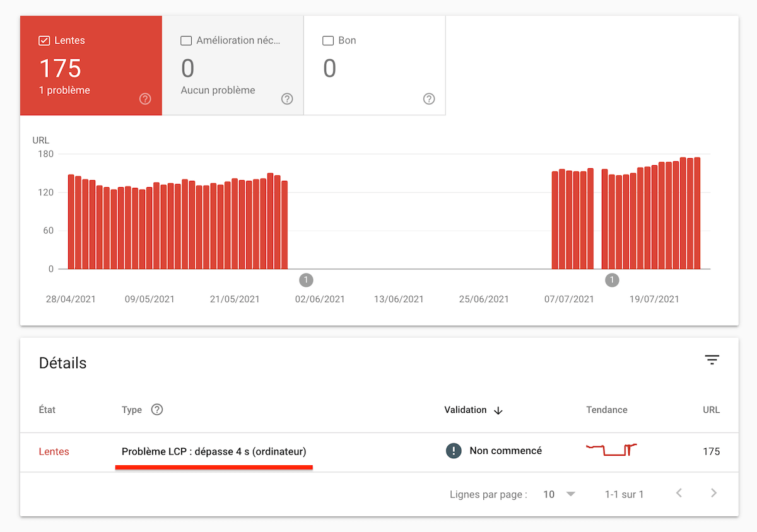Click the Non commencé validation status
This screenshot has width=757, height=532.
click(x=505, y=451)
